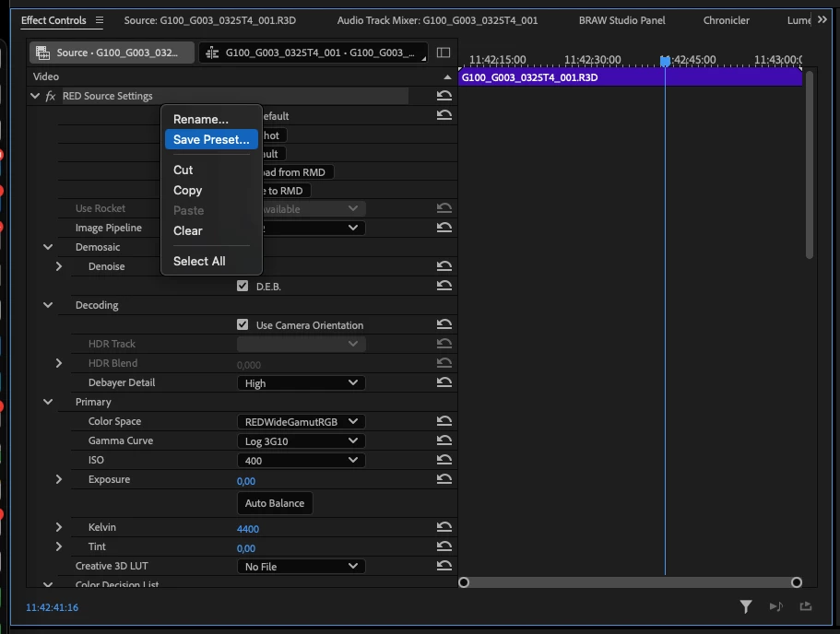Reset the Image Pipeline parameter
Image resolution: width=840 pixels, height=634 pixels.
444,227
